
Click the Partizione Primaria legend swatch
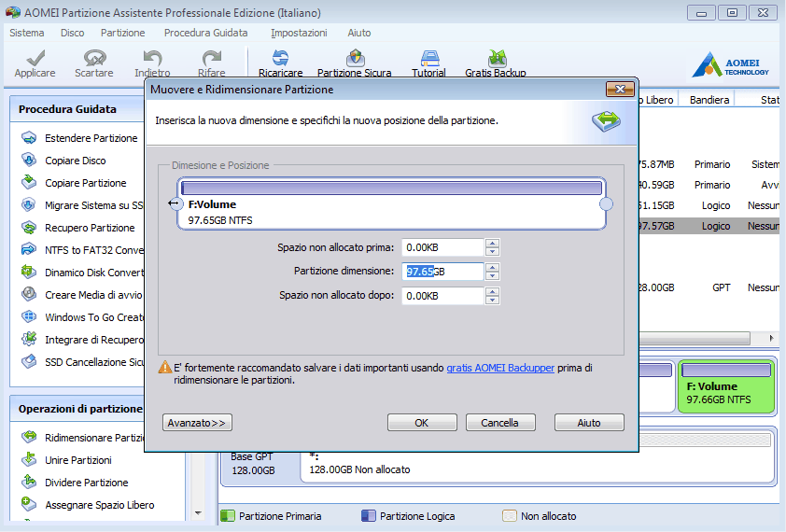tap(228, 516)
